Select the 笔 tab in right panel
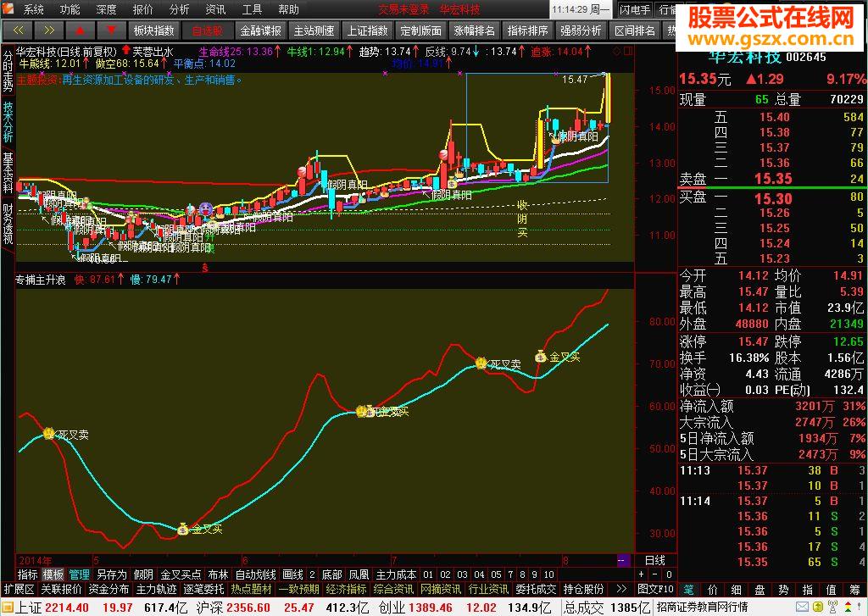868x616 pixels. [688, 590]
